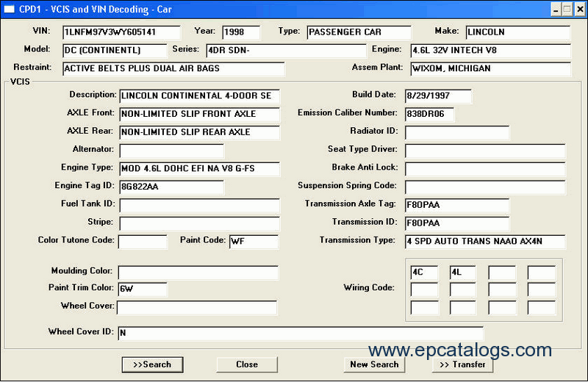This screenshot has height=382, width=588.
Task: Click the Paint Trim Color field 6W
Action: 143,289
